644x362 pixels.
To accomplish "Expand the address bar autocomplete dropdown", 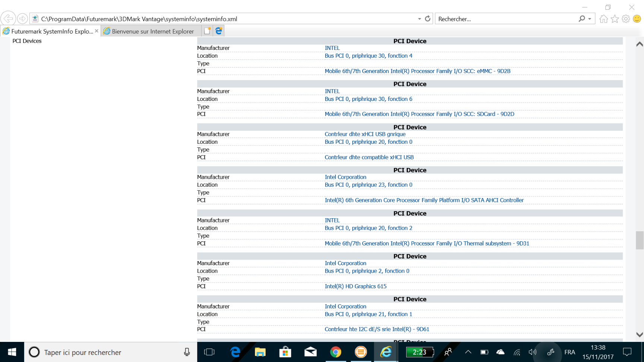I will coord(419,19).
